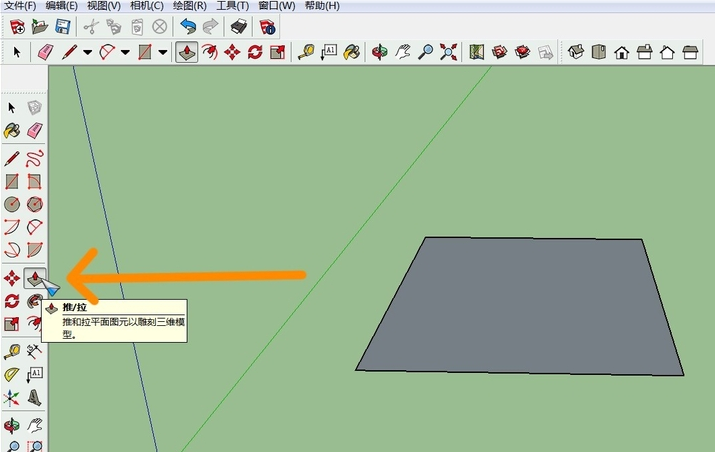This screenshot has width=715, height=452.
Task: Select the Move tool in the top toolbar
Action: point(233,52)
